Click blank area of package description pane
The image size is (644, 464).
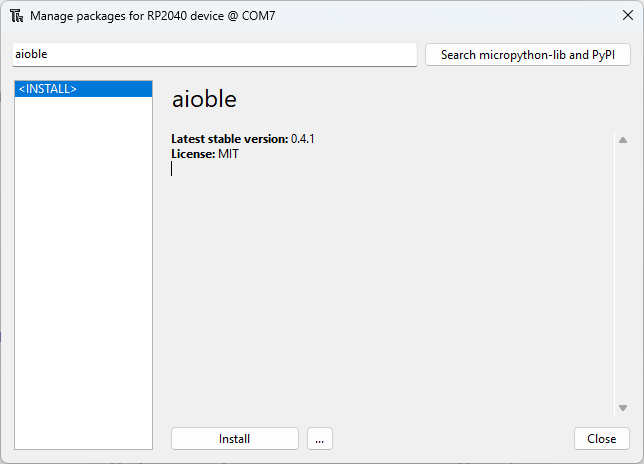click(x=390, y=300)
